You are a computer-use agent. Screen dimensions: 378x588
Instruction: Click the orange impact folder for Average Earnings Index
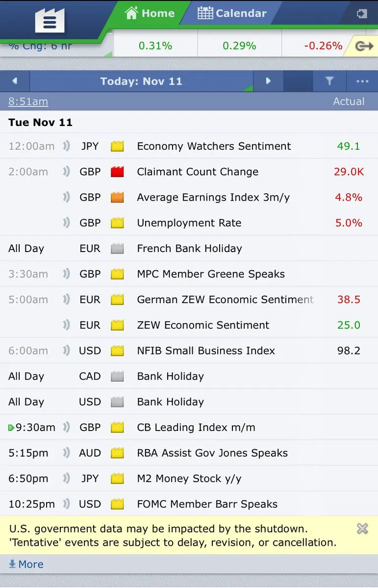[117, 197]
